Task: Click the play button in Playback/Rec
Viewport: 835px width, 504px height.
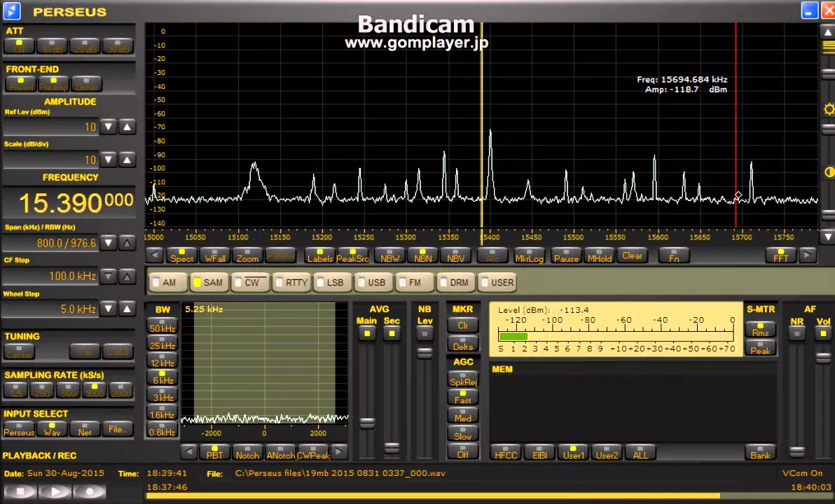Action: [x=55, y=492]
